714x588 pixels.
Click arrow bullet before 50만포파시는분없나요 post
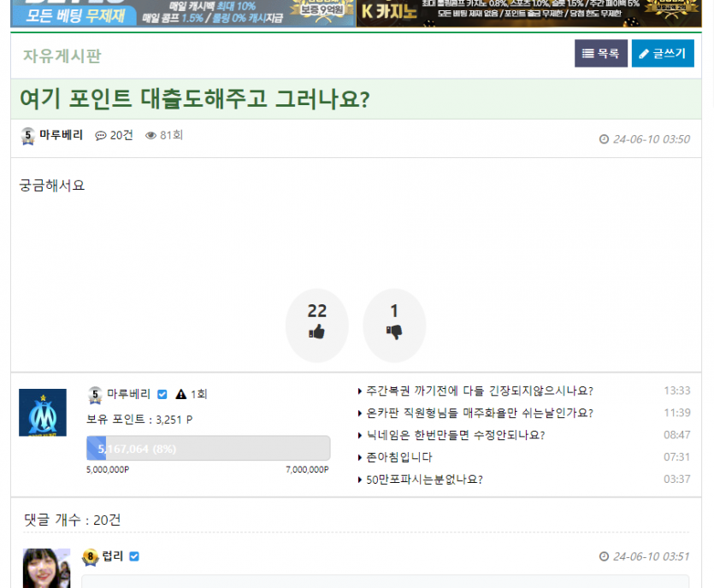(x=360, y=479)
